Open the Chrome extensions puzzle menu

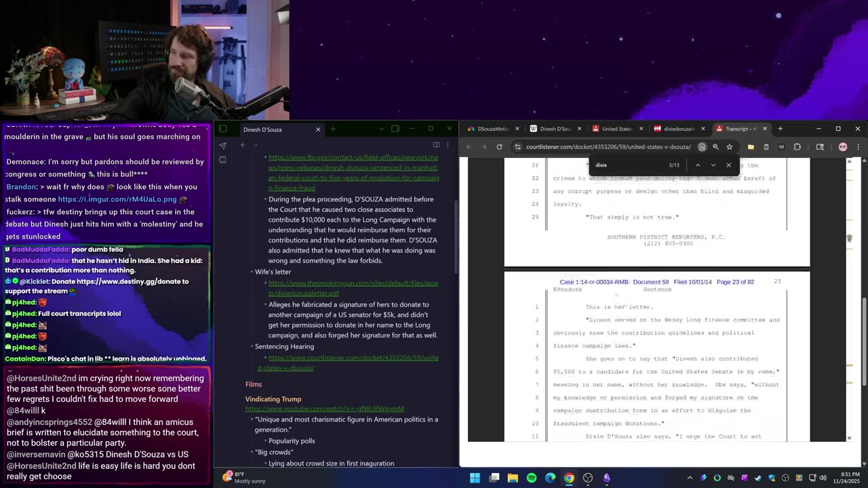click(797, 147)
